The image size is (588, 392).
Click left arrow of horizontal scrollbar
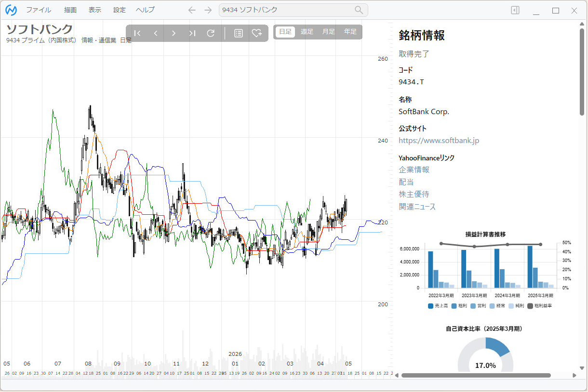pos(397,375)
